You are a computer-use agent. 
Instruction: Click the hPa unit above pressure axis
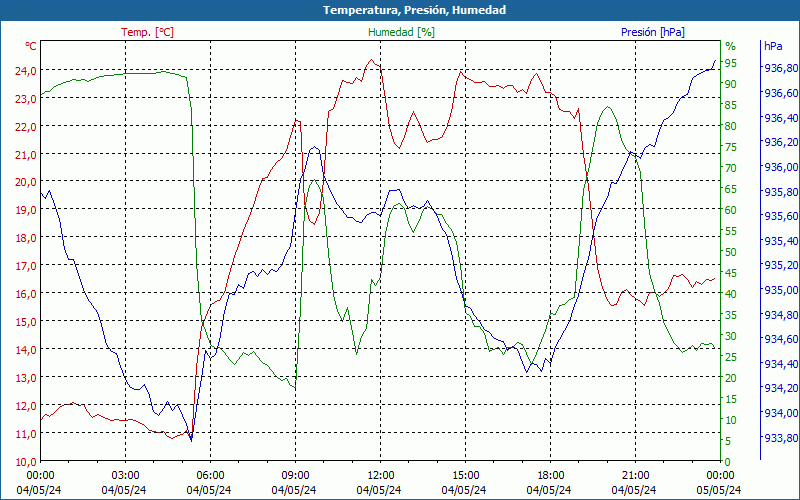click(x=773, y=46)
